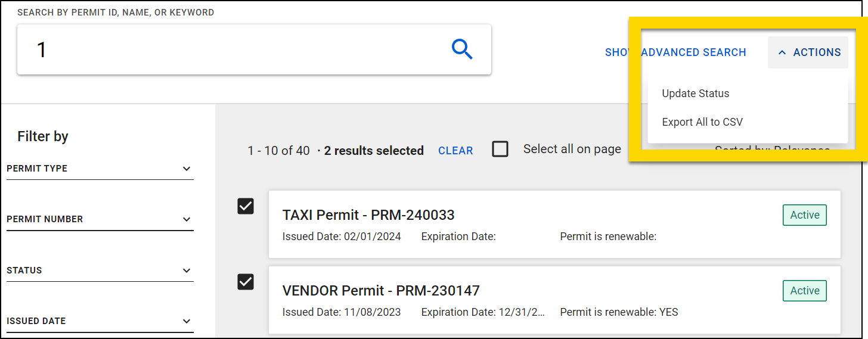The height and width of the screenshot is (339, 868).
Task: Uncheck the TAXI Permit PRM-240033 checkbox
Action: (x=246, y=206)
